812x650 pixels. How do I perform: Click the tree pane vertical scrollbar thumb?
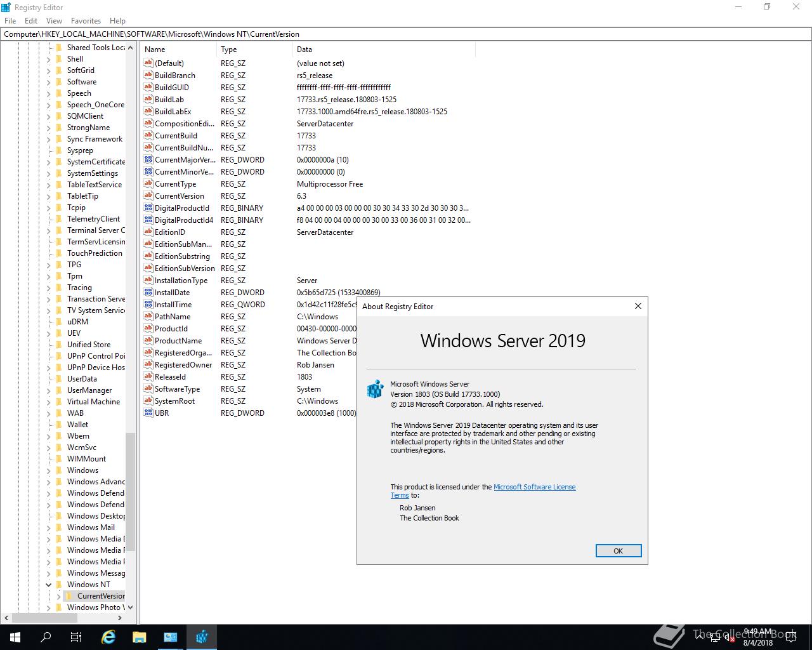pos(130,492)
